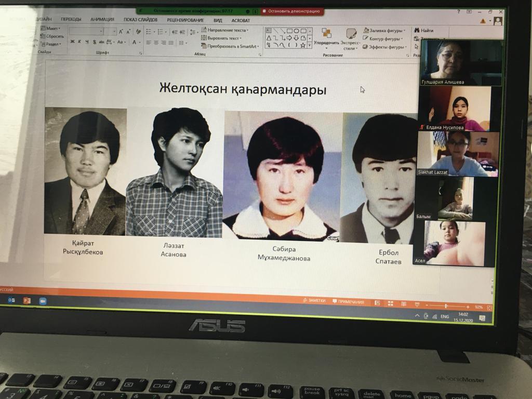Insert a rectangle shape from gallery
The width and height of the screenshot is (532, 399).
pos(289,31)
